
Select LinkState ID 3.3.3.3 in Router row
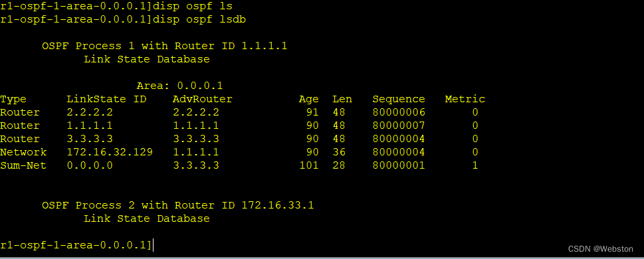[x=90, y=139]
